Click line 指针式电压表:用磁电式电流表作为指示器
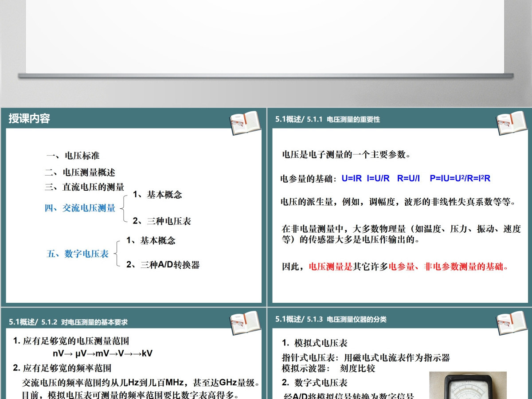Viewport: 532px width, 399px height. click(x=366, y=358)
